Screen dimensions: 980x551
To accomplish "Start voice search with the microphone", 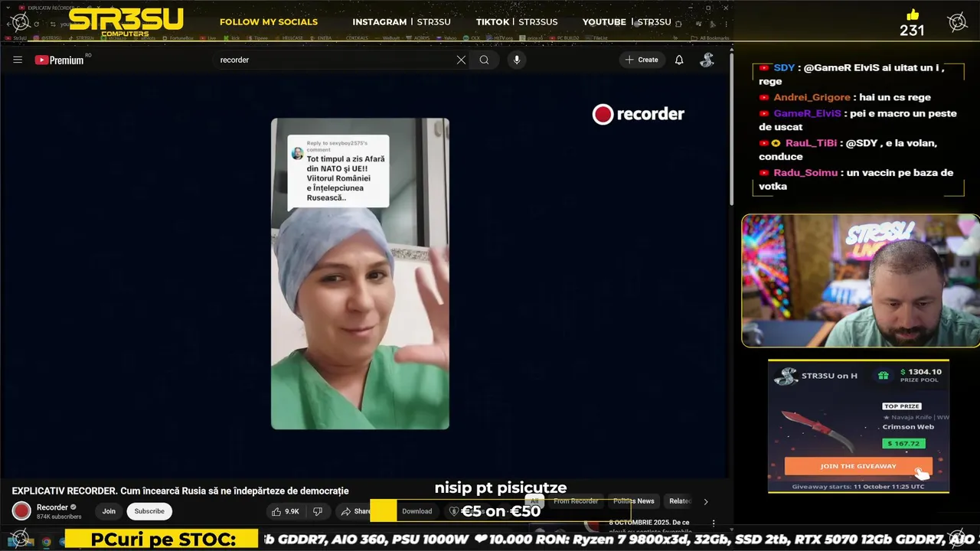I will tap(517, 60).
